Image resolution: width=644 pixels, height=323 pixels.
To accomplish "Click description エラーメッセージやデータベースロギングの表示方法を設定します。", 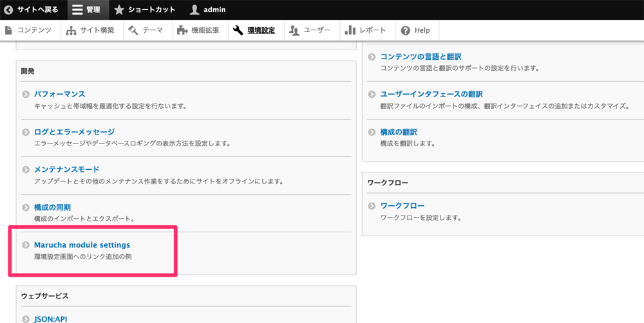I will pyautogui.click(x=132, y=143).
